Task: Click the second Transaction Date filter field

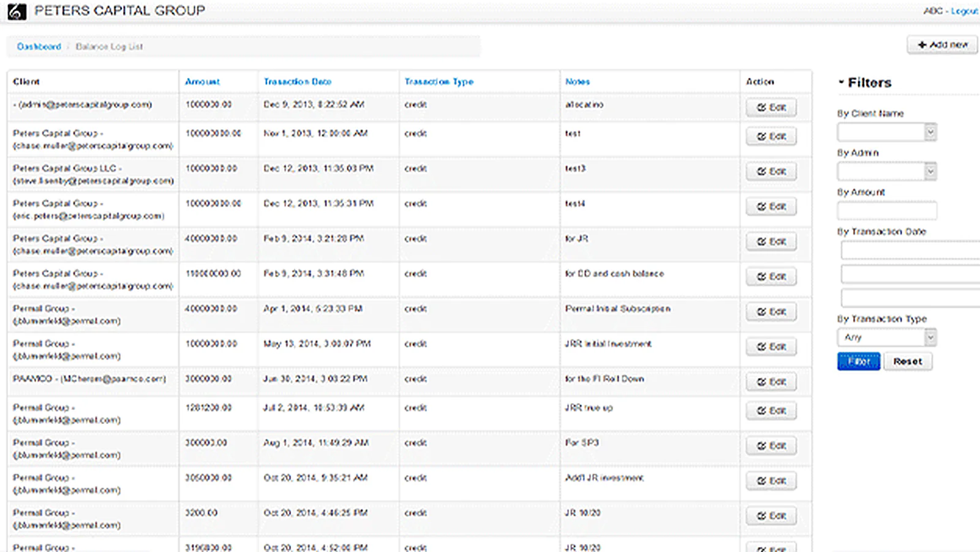Action: coord(910,274)
